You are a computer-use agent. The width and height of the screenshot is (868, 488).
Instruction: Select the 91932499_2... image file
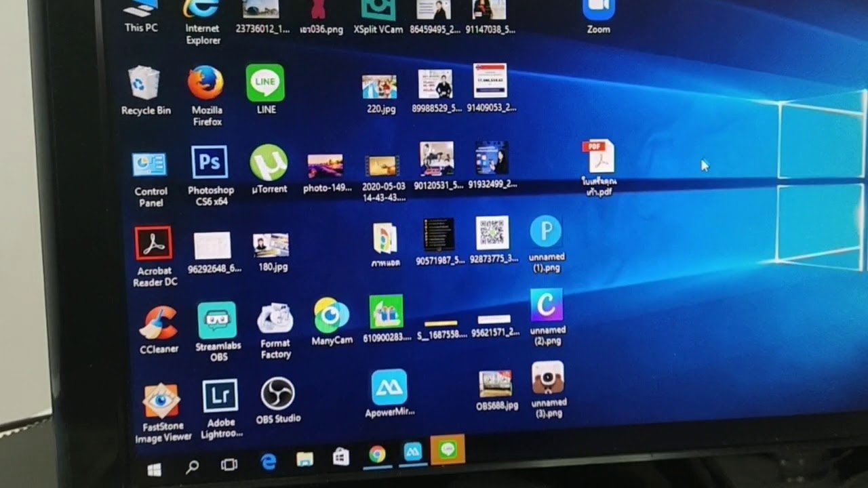[x=492, y=165]
